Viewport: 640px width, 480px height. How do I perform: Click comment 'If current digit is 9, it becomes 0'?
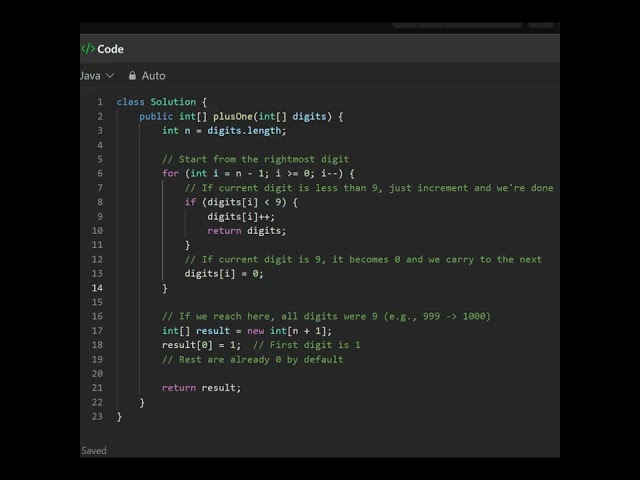(x=363, y=259)
